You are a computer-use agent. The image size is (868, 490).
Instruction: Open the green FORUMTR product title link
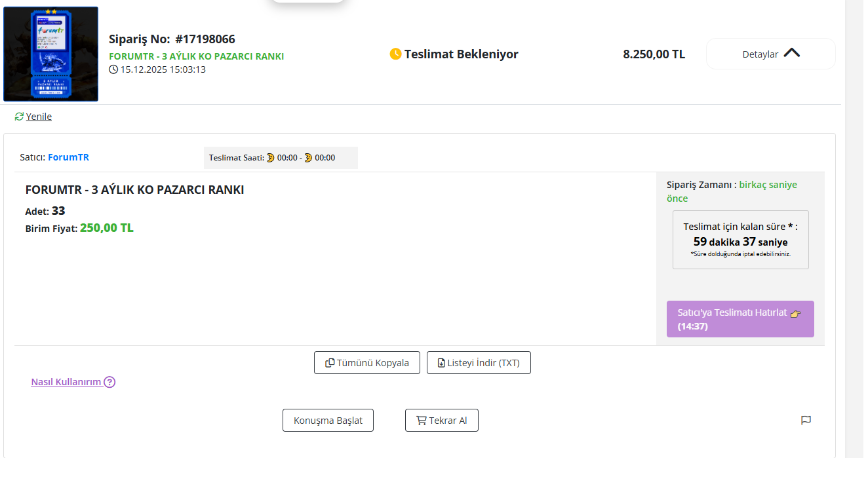(x=197, y=56)
